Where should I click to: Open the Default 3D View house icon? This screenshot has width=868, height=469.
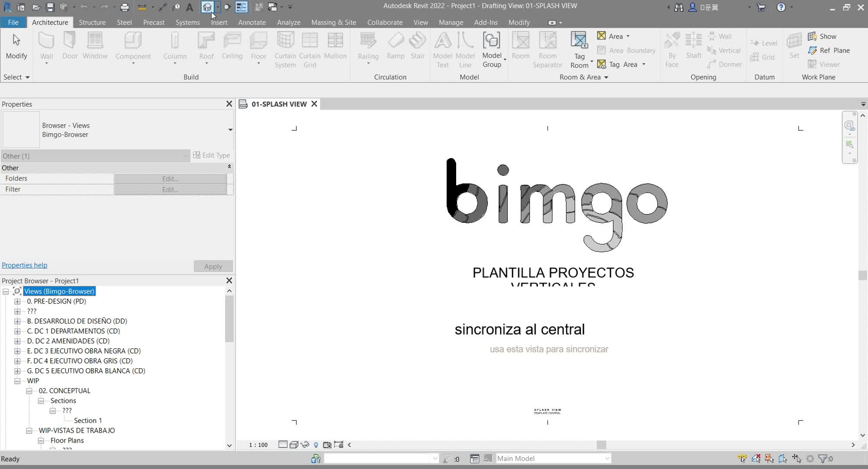(207, 7)
